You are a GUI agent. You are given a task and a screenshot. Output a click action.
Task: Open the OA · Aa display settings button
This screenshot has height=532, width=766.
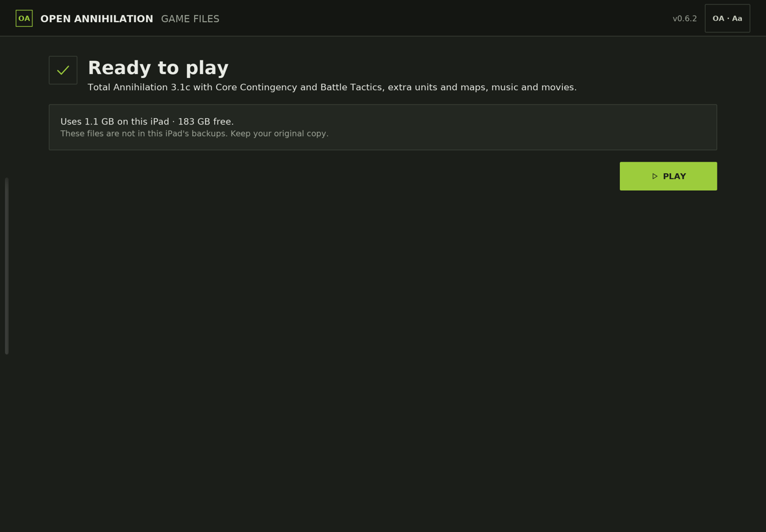(727, 19)
